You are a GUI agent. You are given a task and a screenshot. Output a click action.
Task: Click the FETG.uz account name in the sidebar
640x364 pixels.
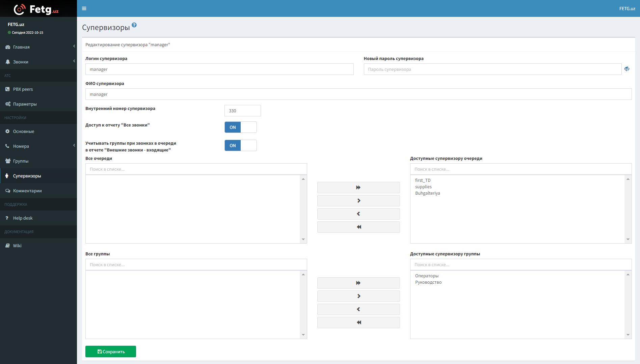pyautogui.click(x=16, y=24)
